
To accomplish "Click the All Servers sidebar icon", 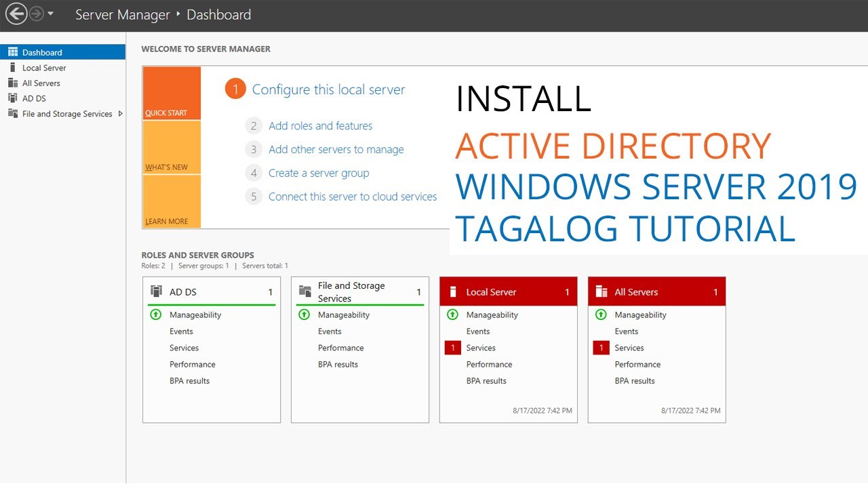I will (x=13, y=83).
